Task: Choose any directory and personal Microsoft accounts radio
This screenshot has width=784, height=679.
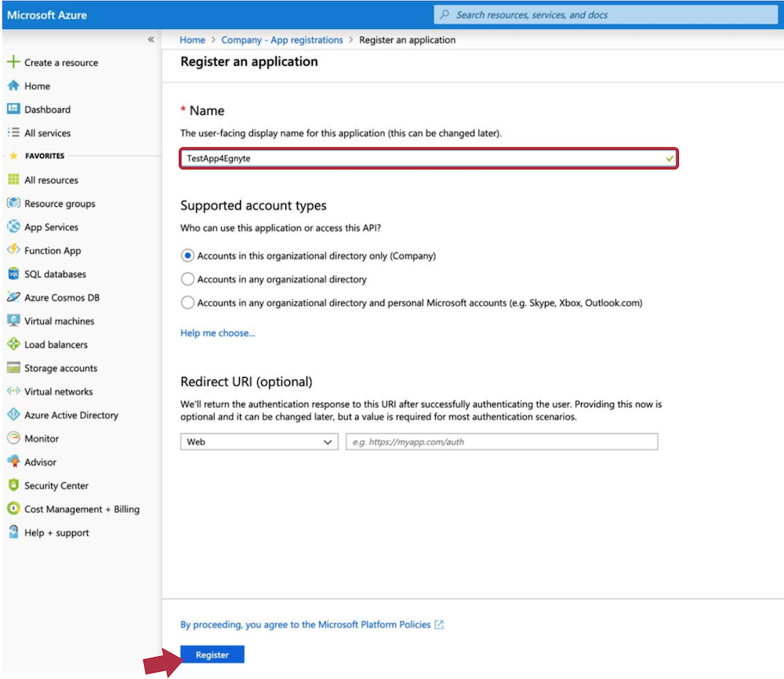Action: click(x=187, y=303)
